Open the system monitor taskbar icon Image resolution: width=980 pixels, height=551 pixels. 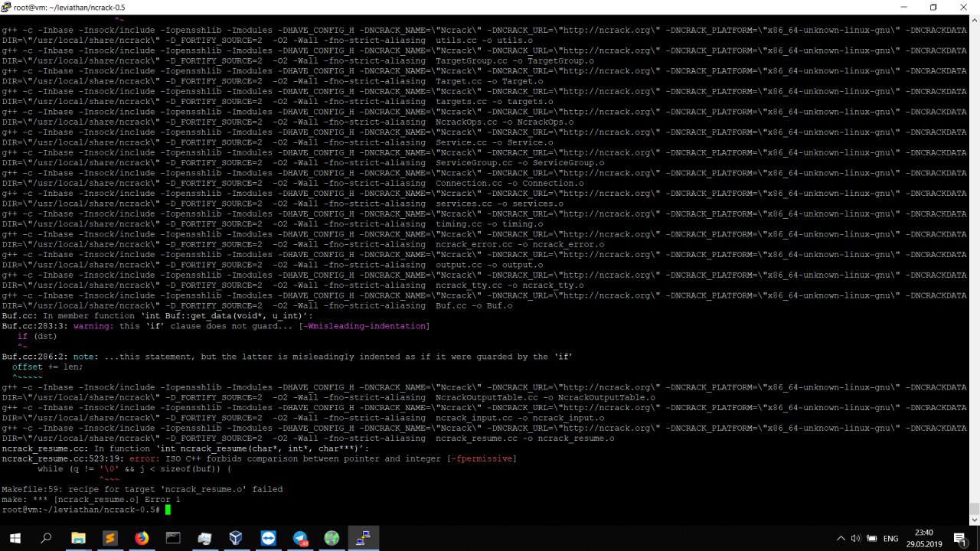(204, 538)
